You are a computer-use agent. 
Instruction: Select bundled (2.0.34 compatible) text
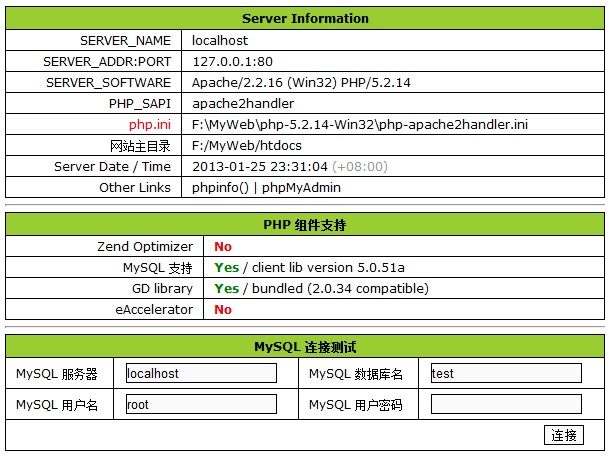(340, 289)
